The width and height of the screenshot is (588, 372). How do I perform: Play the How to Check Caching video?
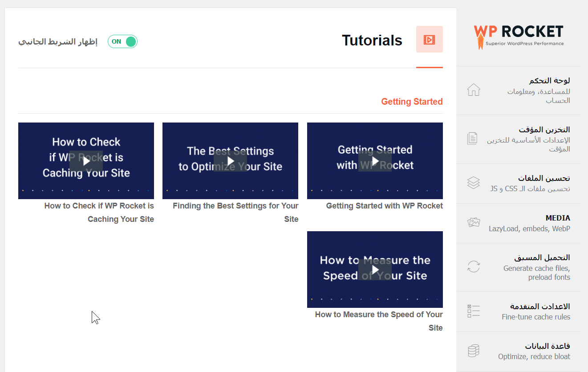[x=86, y=161]
